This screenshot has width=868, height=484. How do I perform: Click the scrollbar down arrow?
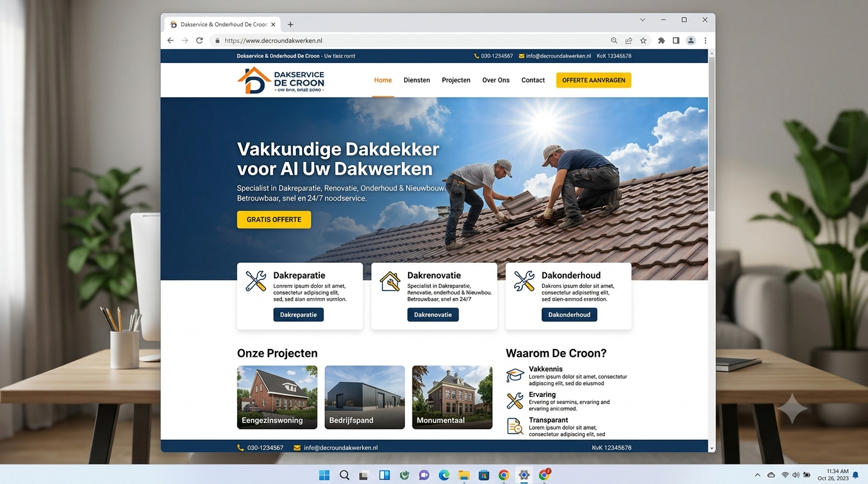pyautogui.click(x=712, y=448)
